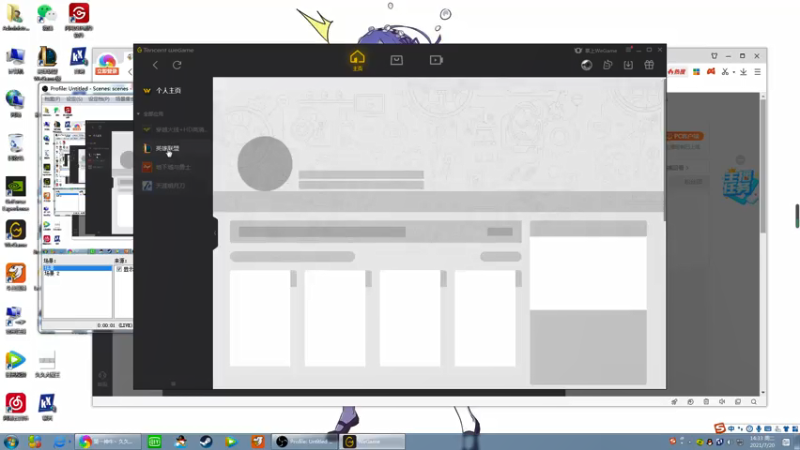
Task: Select the game entry above 英雄联盟 in the sidebar
Action: coord(173,130)
